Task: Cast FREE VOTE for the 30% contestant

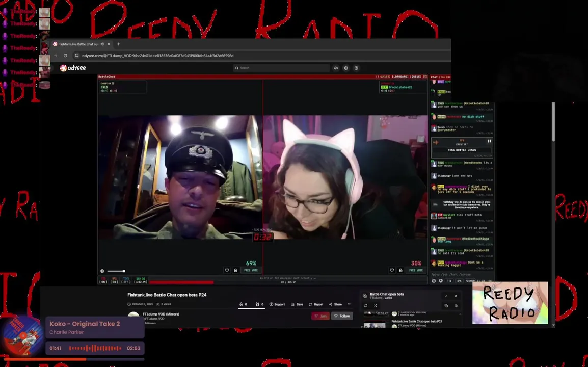Action: click(416, 270)
